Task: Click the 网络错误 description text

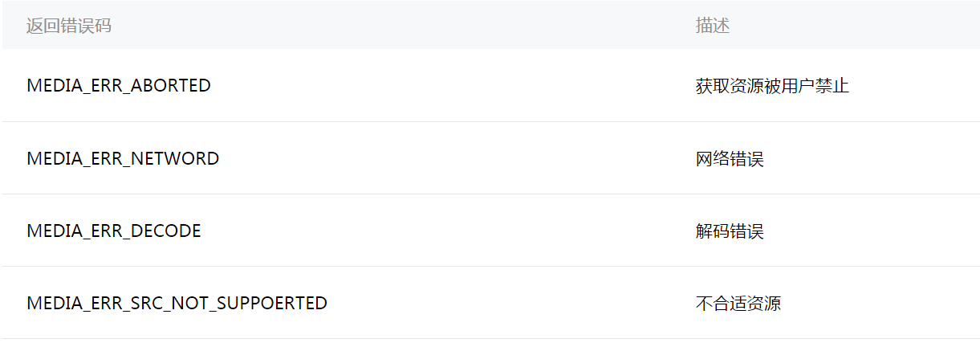Action: click(x=729, y=159)
